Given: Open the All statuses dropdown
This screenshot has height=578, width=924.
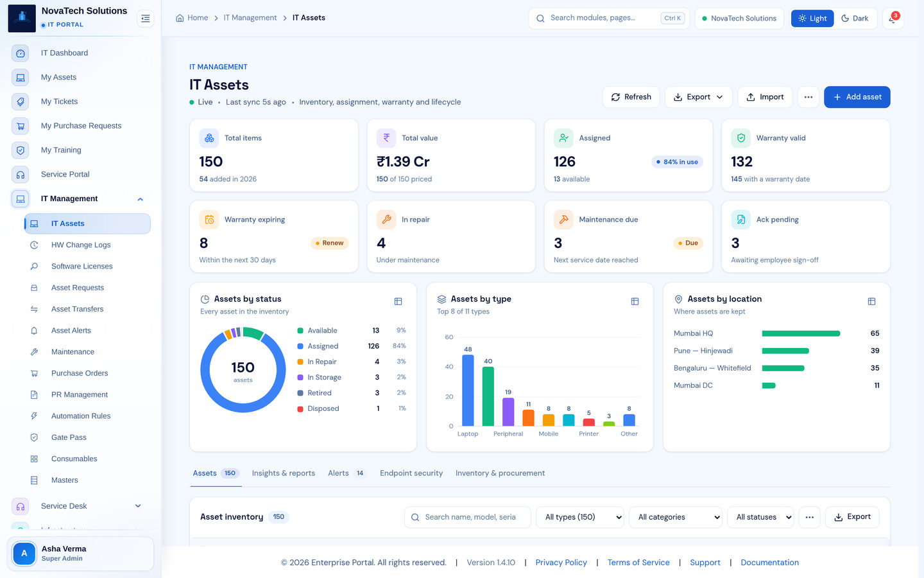Looking at the screenshot, I should [760, 517].
